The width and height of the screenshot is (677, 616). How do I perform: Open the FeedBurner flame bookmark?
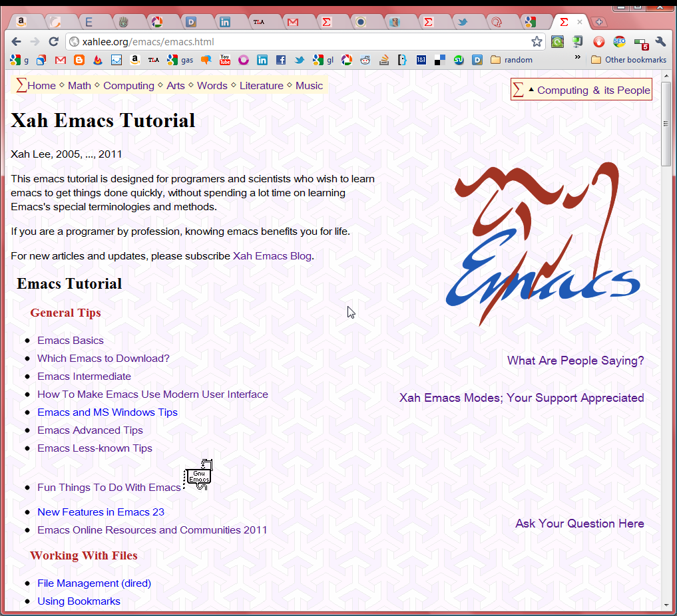98,60
